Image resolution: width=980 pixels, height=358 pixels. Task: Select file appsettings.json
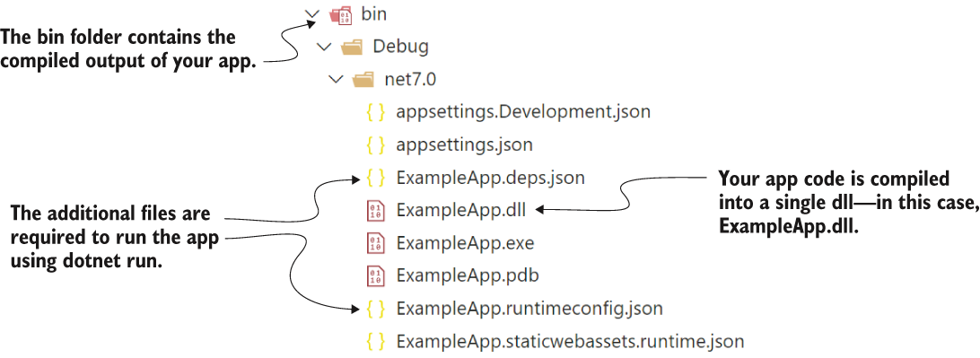(x=464, y=145)
